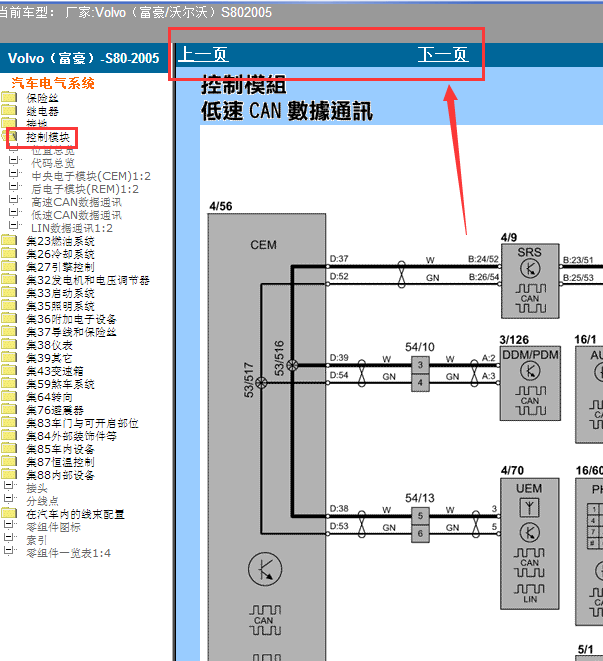Screen dimensions: 603x661
Task: Open the 保险丝 folder icon
Action: point(9,97)
